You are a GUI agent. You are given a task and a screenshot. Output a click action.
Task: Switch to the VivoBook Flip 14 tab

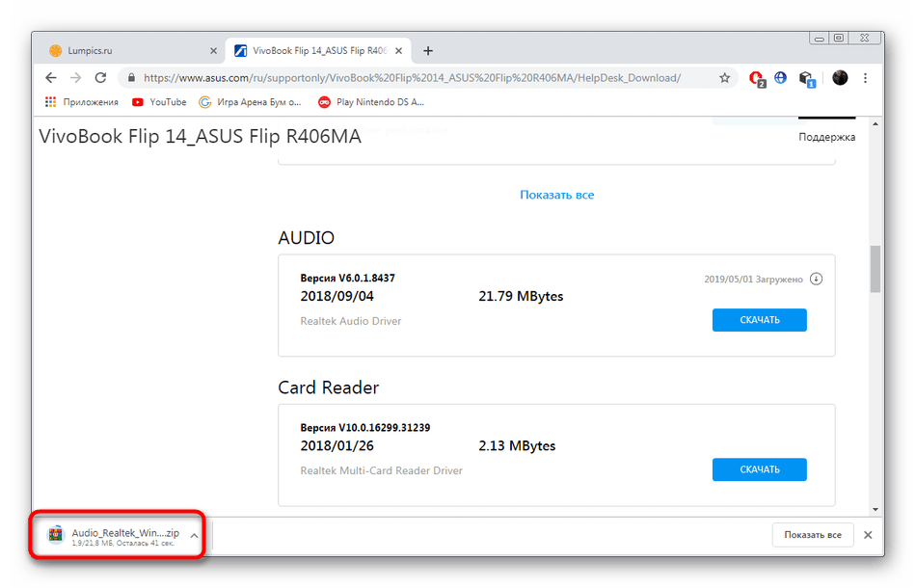[318, 51]
